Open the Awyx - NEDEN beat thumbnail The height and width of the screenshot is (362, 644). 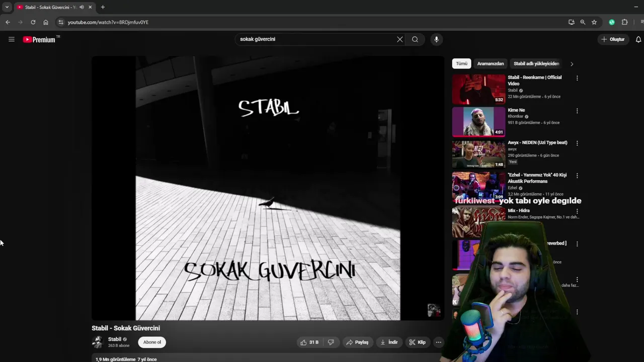[x=478, y=154]
